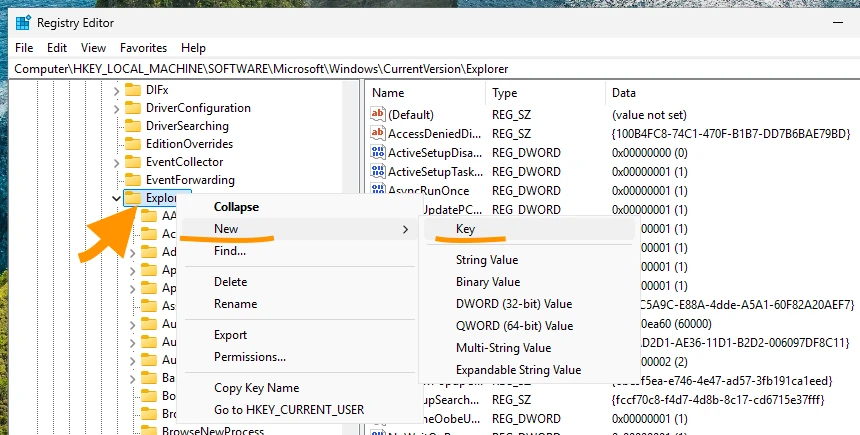Open the Favorites menu
This screenshot has height=435, width=860.
143,48
